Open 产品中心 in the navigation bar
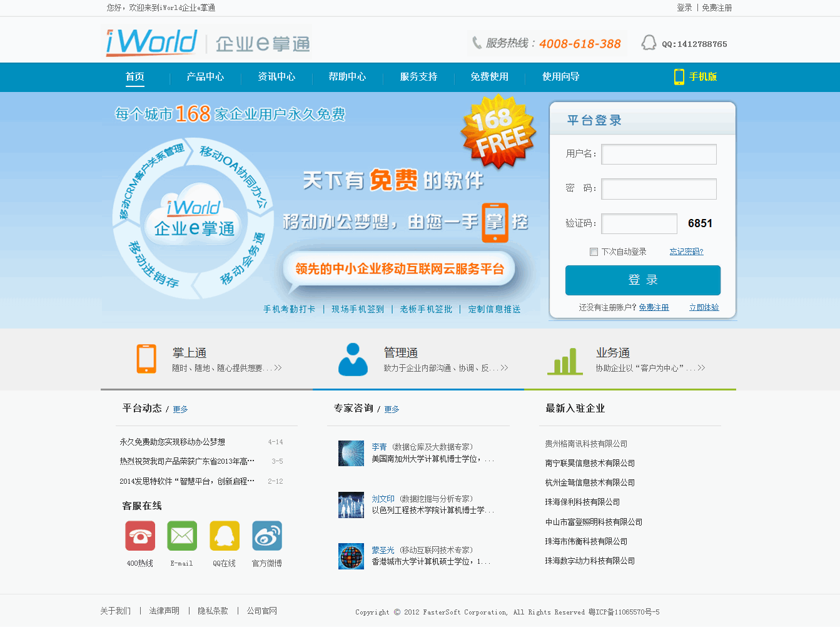The image size is (840, 627). click(205, 77)
